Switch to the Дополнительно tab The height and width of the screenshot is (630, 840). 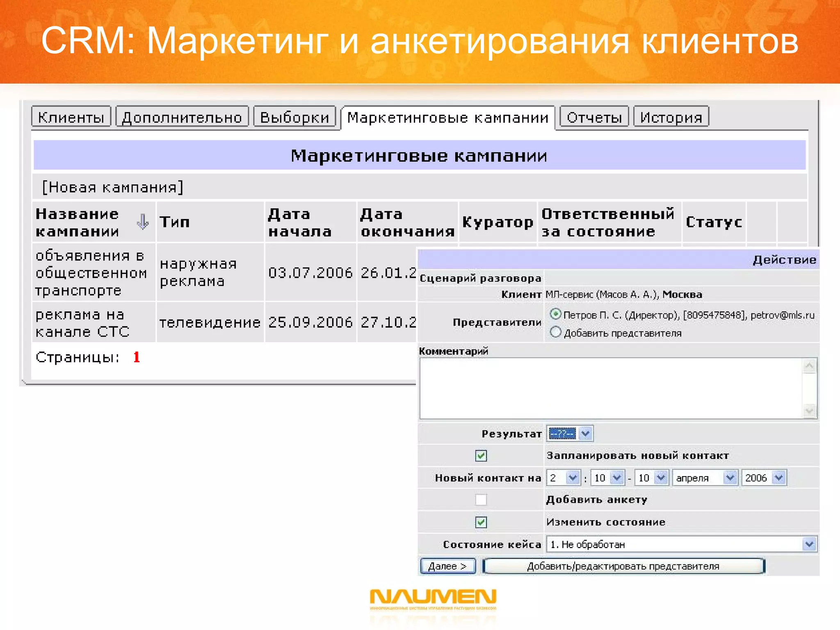click(182, 117)
